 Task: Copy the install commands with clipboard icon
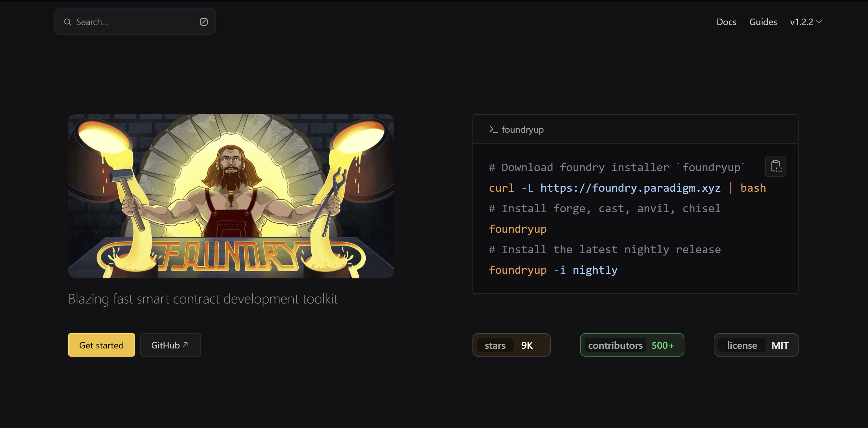coord(775,166)
